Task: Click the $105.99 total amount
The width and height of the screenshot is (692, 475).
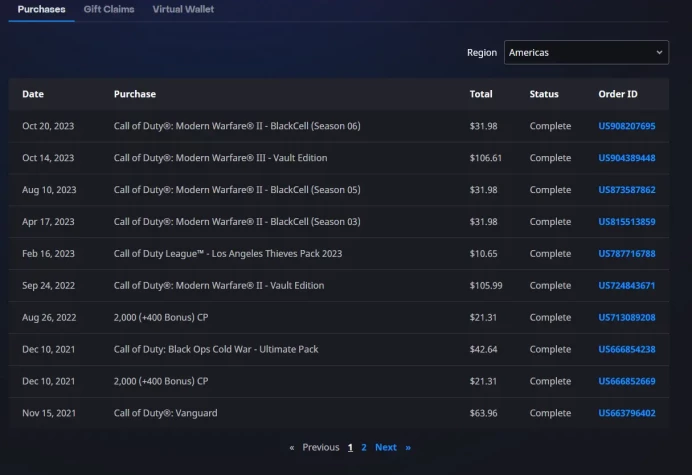Action: [x=486, y=286]
